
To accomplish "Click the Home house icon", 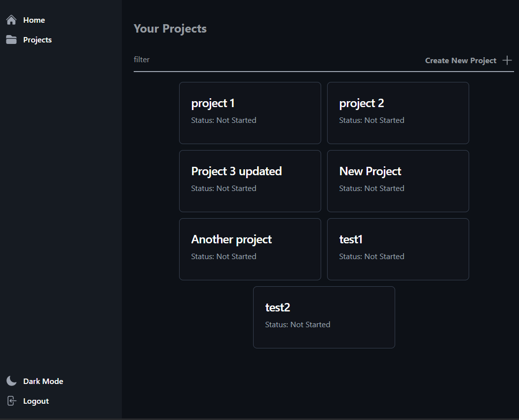I will (x=11, y=20).
